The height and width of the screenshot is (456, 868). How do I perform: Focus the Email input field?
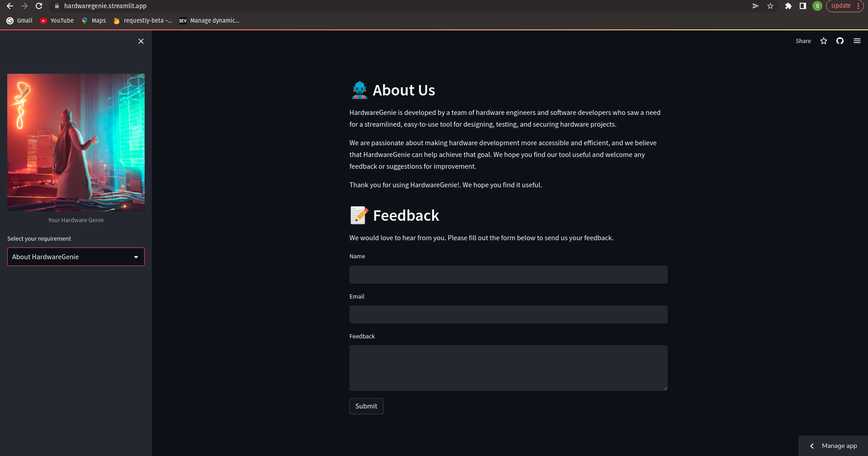[x=508, y=314]
